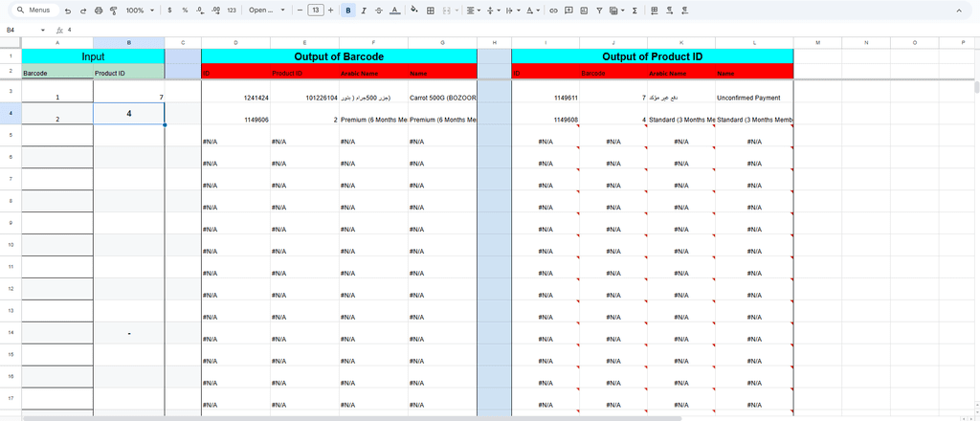Select column header F
980x421 pixels.
coord(374,42)
